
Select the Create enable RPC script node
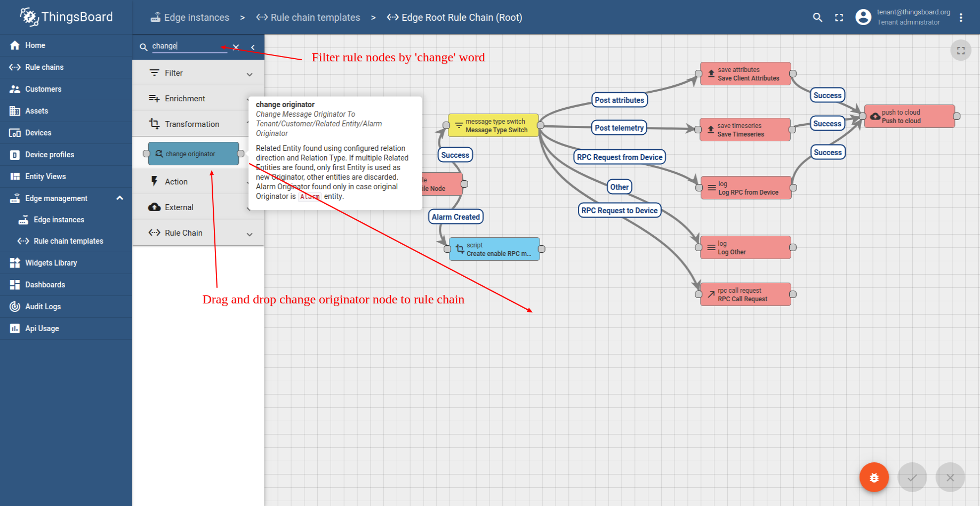click(495, 249)
